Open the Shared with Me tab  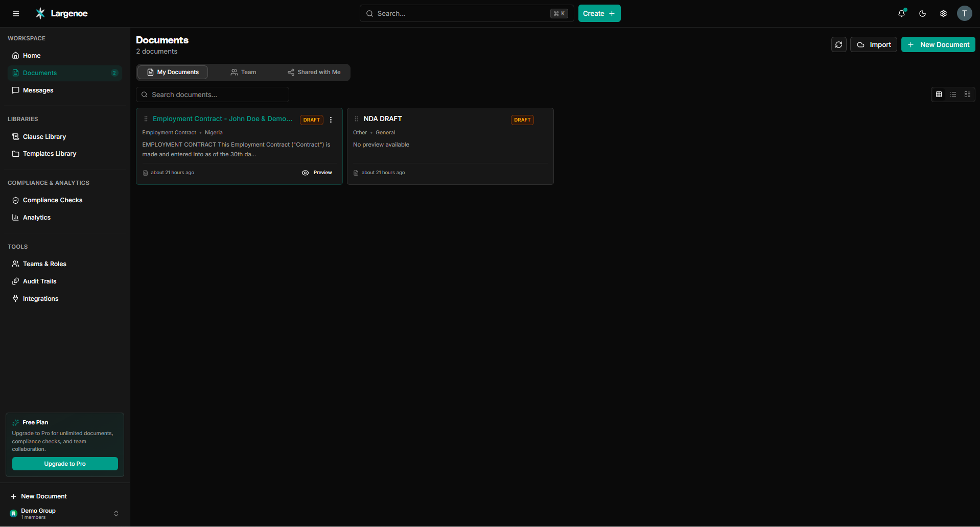click(314, 72)
